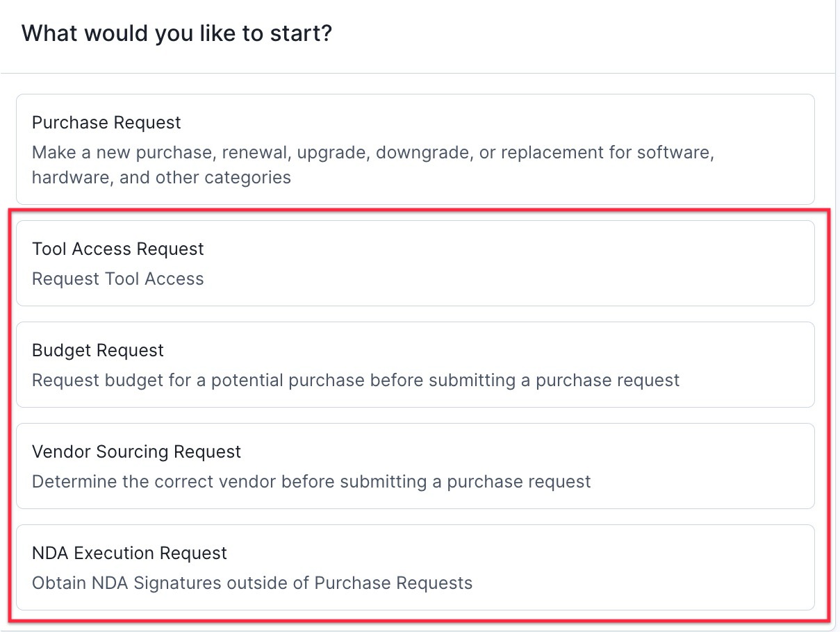Open the Purchase Request card
Image resolution: width=840 pixels, height=632 pixels.
[x=415, y=149]
